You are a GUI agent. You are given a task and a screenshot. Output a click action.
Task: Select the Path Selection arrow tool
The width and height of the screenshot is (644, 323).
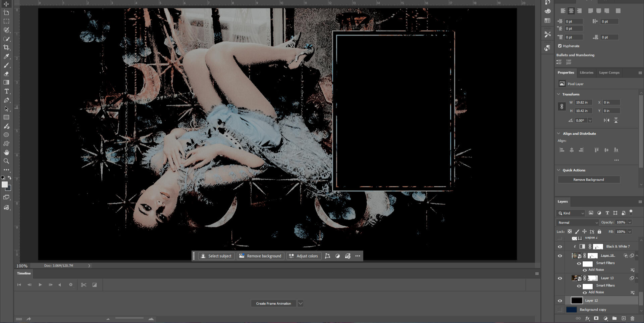click(x=6, y=109)
